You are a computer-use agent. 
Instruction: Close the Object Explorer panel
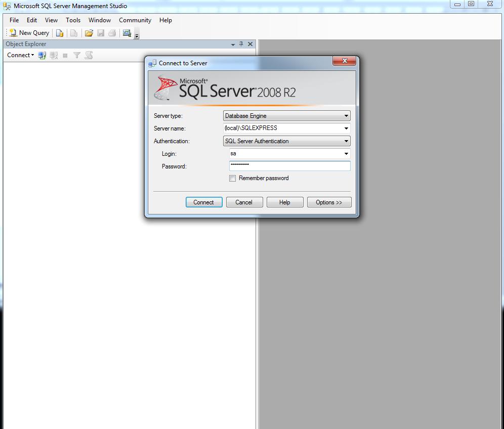click(x=250, y=44)
